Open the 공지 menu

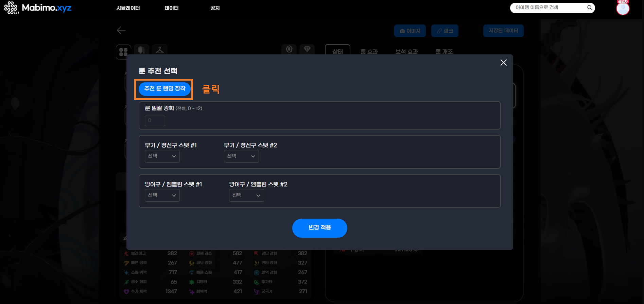coord(215,8)
